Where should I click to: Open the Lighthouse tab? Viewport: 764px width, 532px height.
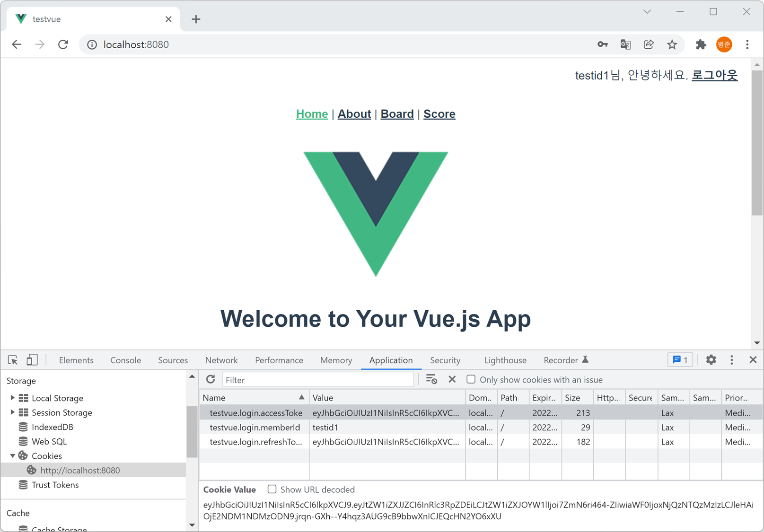(x=505, y=360)
